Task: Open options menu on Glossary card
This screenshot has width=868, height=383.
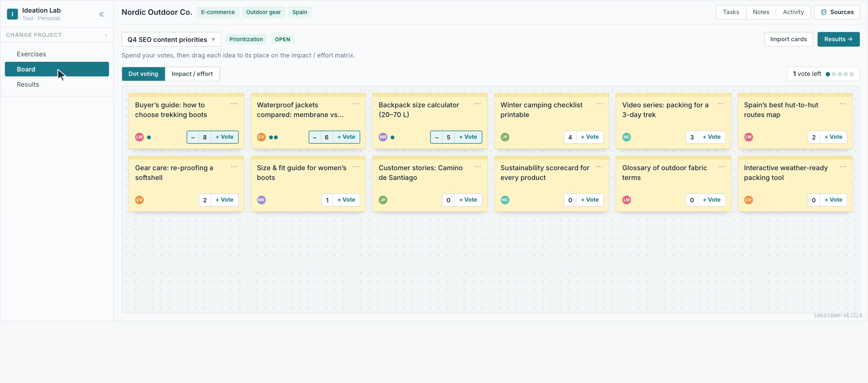Action: pos(721,167)
